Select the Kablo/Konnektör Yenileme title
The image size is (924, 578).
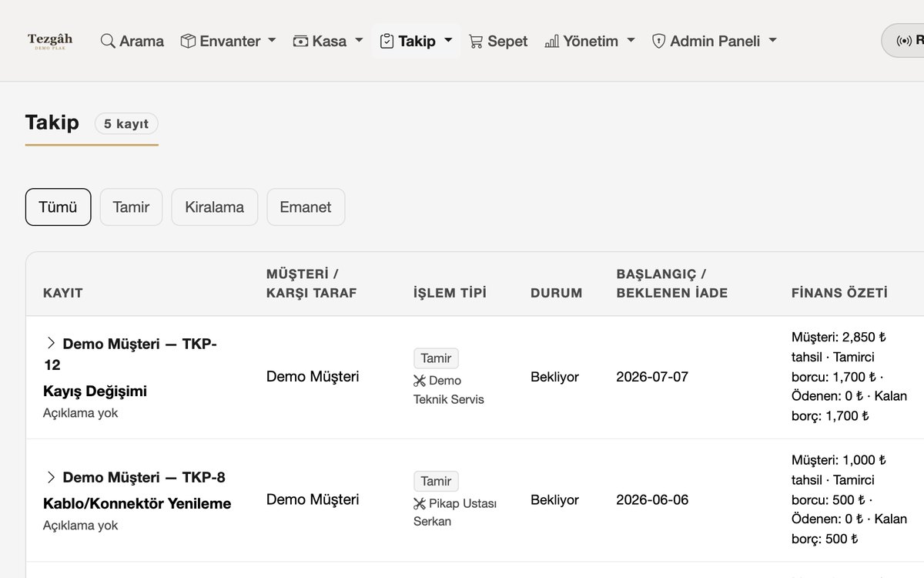[137, 504]
